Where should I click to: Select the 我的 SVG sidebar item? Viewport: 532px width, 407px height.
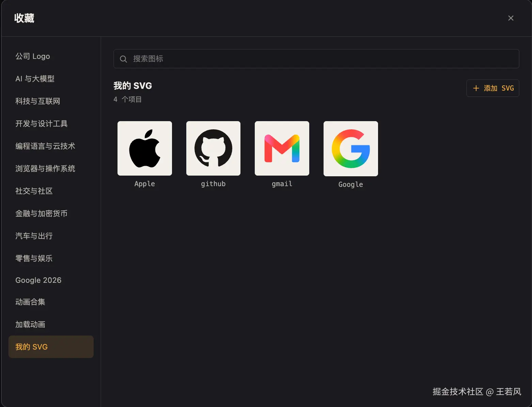[x=51, y=347]
